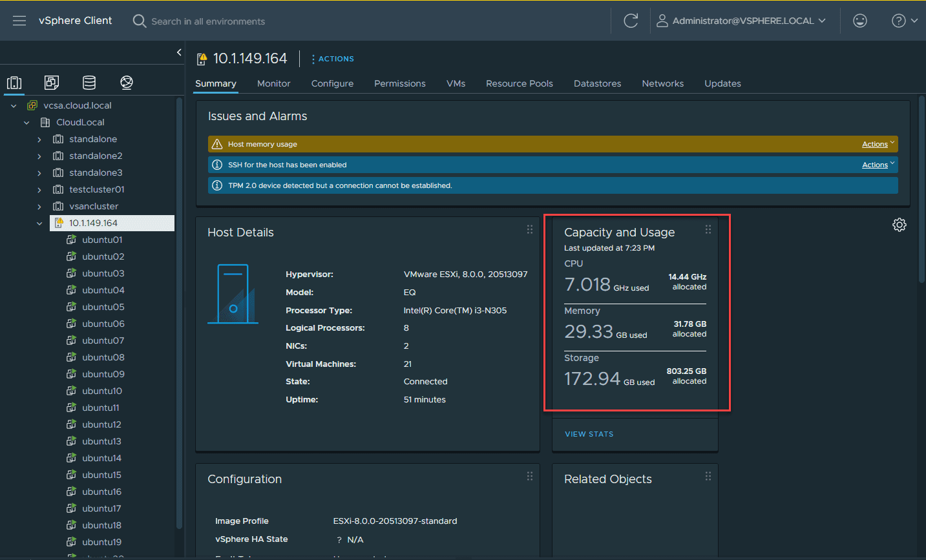The height and width of the screenshot is (560, 926).
Task: Collapse the left navigation sidebar
Action: [179, 52]
